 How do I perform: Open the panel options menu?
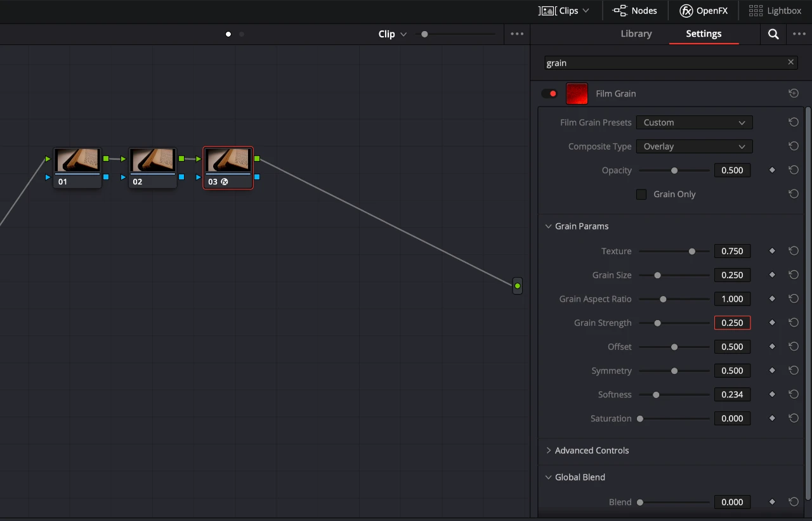799,34
